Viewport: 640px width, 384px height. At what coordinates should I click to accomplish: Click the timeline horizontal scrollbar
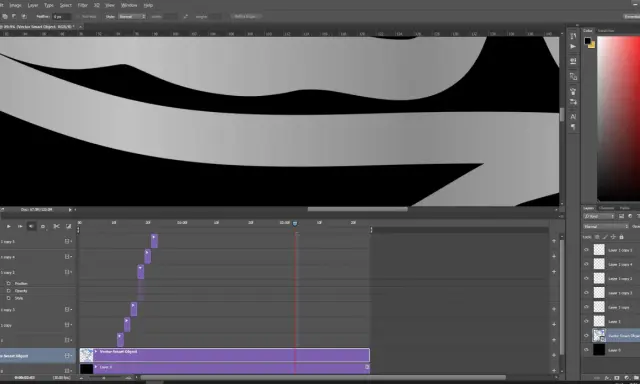point(322,377)
